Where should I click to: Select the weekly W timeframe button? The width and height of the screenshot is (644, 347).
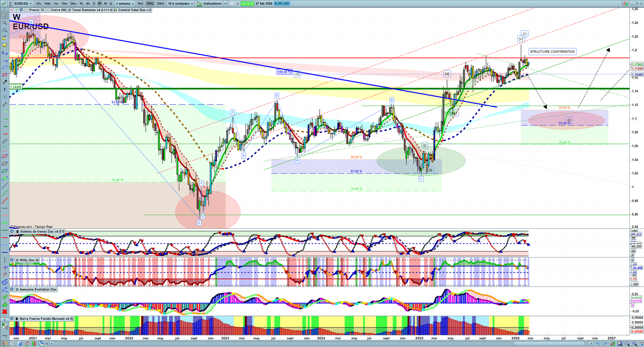click(x=100, y=3)
